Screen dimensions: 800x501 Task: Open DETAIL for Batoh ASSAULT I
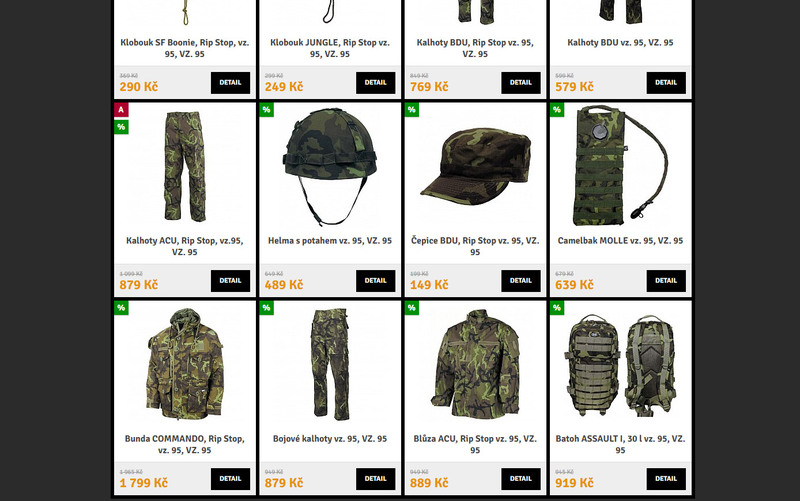[666, 479]
